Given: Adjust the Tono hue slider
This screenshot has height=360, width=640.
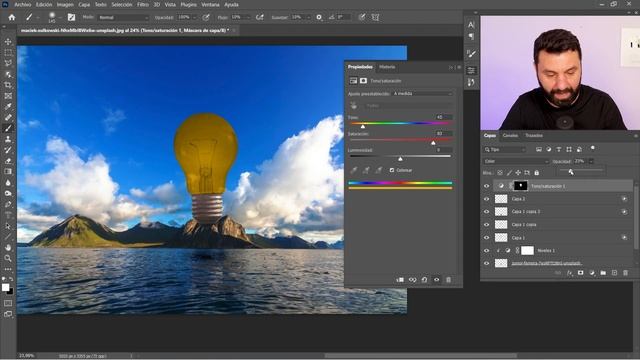Looking at the screenshot, I should point(363,126).
